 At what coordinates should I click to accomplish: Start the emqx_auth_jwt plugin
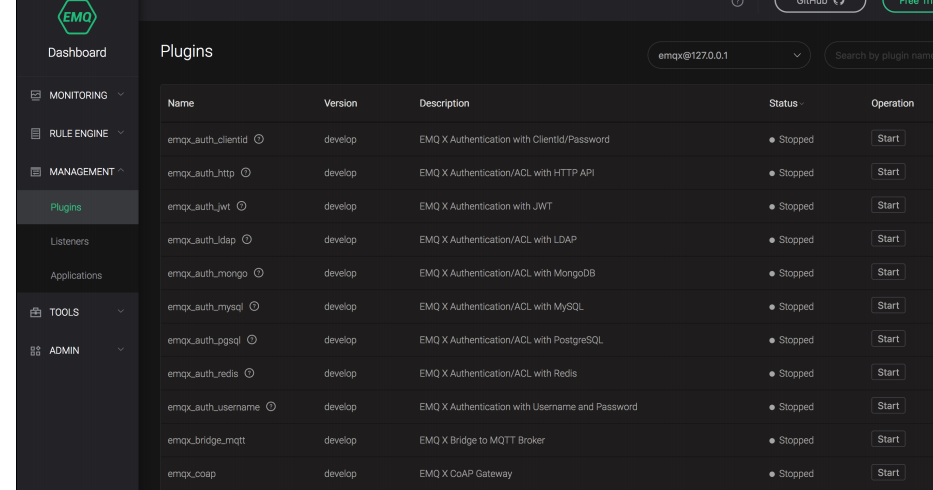888,205
